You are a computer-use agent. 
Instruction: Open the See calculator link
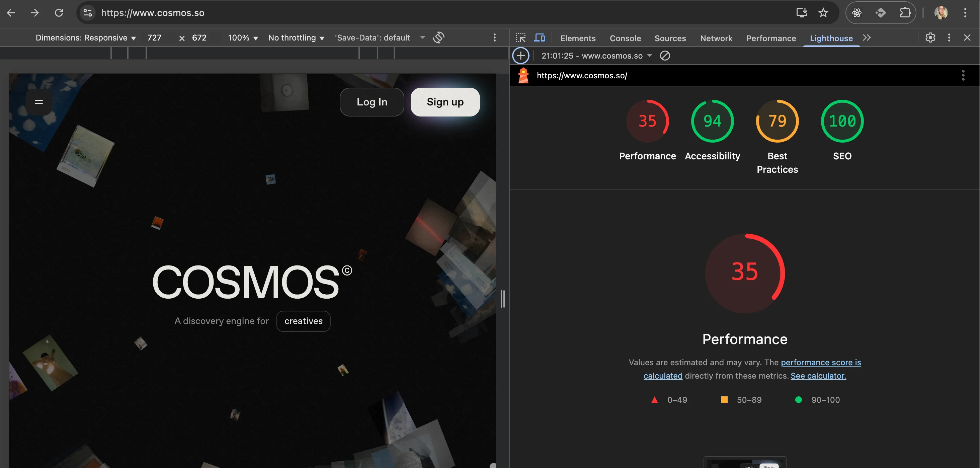click(x=818, y=376)
